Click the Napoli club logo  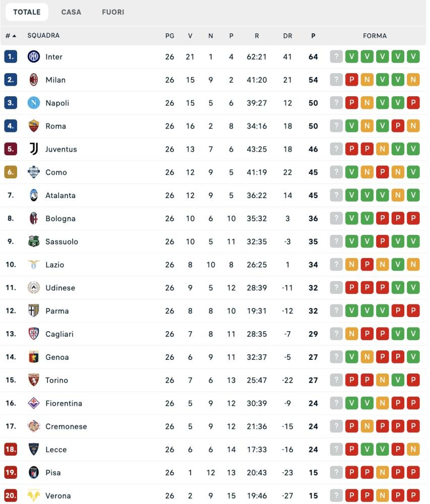(33, 103)
